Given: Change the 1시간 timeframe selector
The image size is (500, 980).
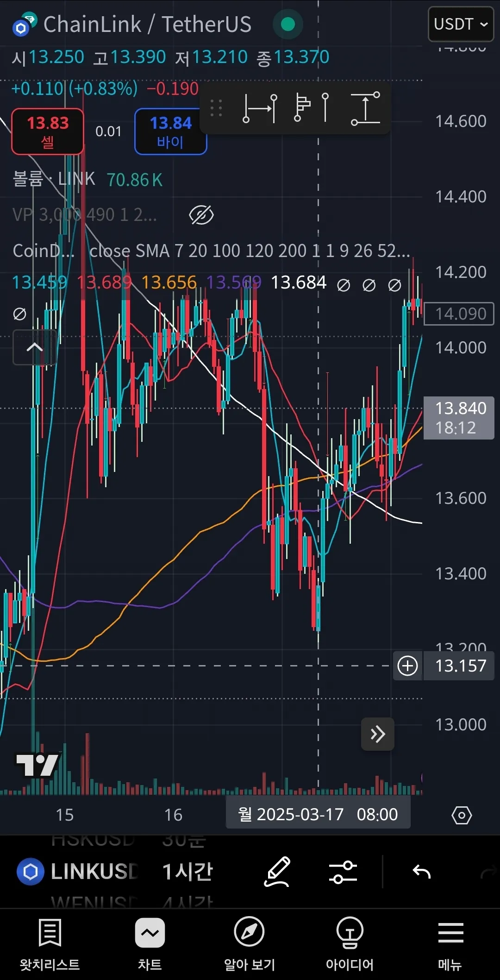Looking at the screenshot, I should point(187,872).
